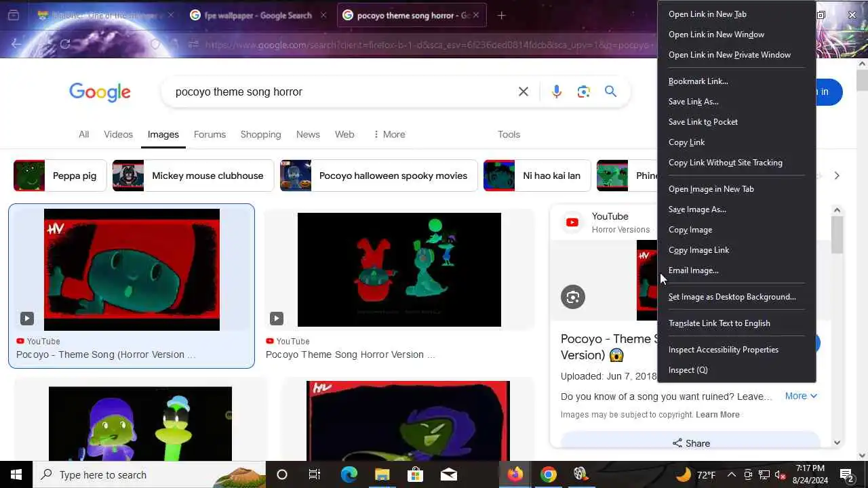The height and width of the screenshot is (488, 868).
Task: Show hidden tray icons chevron
Action: click(732, 474)
